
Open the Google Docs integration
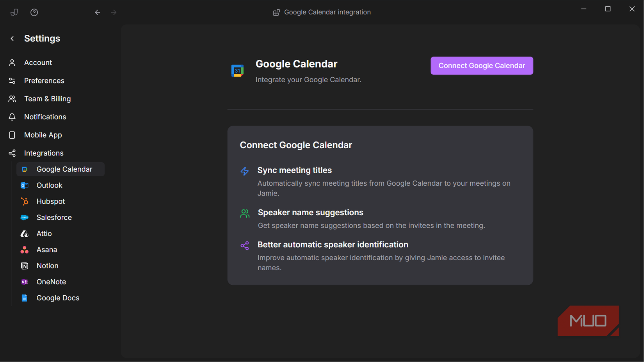click(x=58, y=298)
